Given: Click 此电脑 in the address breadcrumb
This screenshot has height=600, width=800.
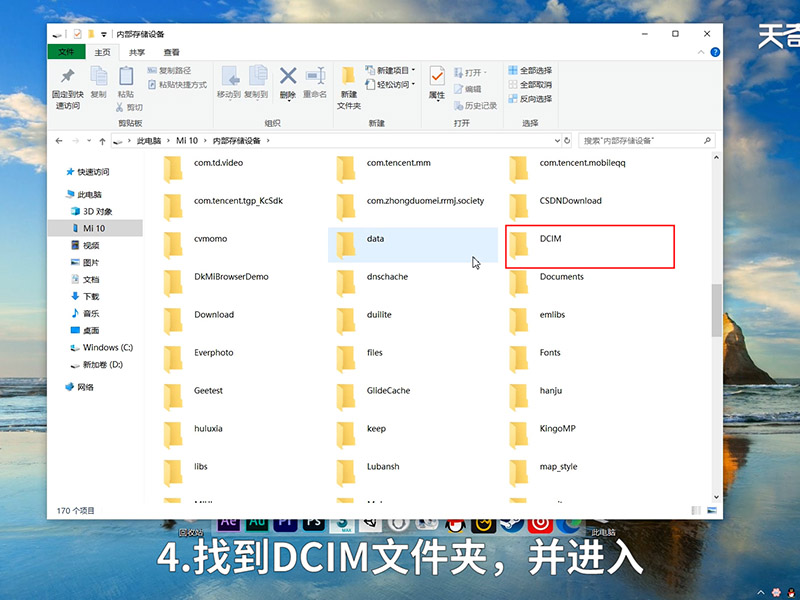Looking at the screenshot, I should [148, 141].
